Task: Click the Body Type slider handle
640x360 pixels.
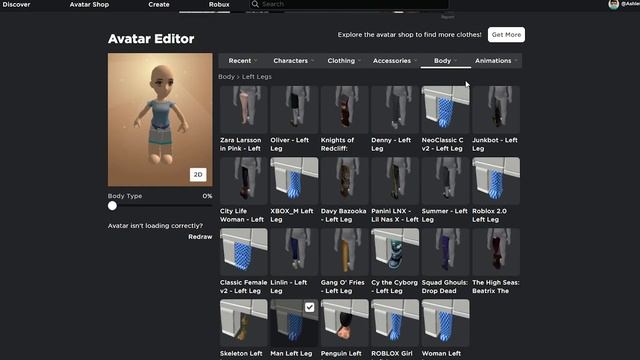Action: (x=112, y=206)
